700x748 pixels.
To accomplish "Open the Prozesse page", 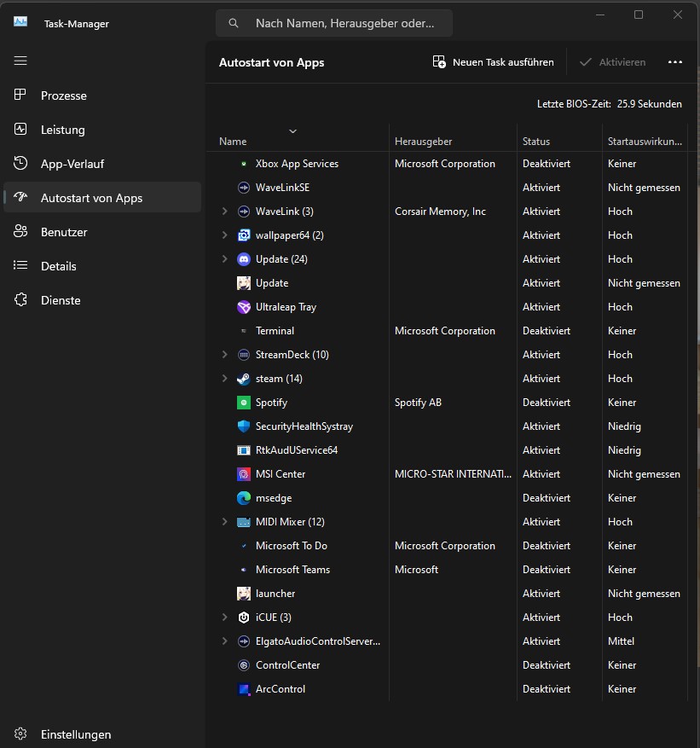I will (x=102, y=96).
